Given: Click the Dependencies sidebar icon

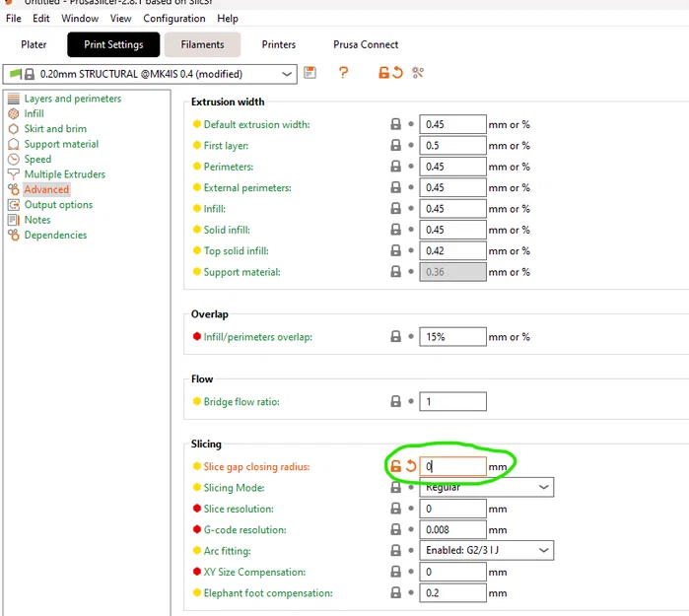Looking at the screenshot, I should [x=14, y=235].
